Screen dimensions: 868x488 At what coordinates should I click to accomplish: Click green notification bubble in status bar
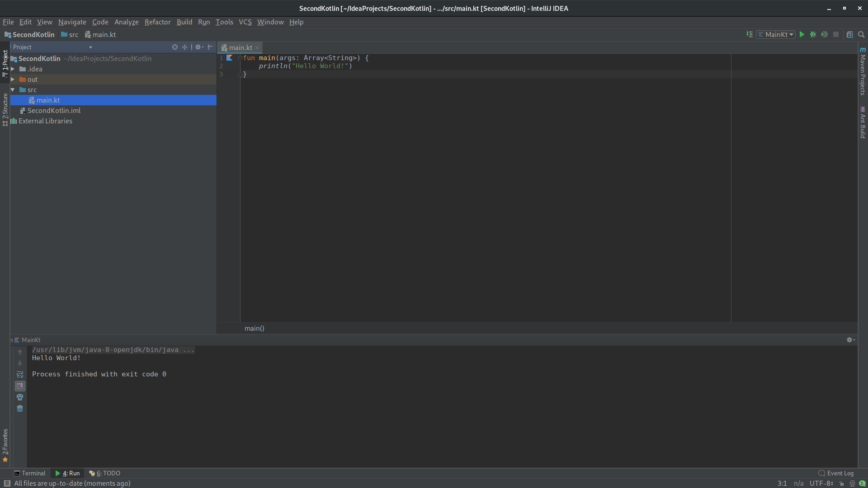pos(862,483)
